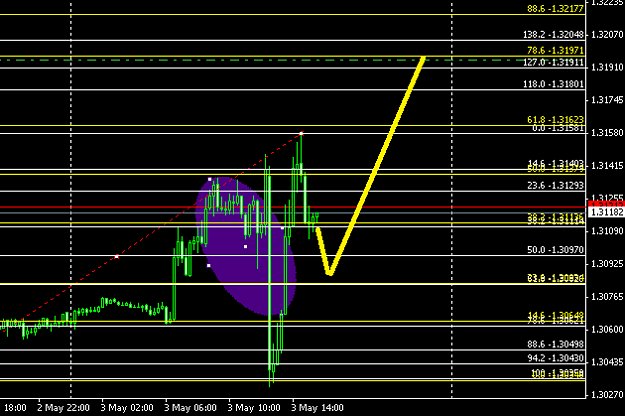625x417 pixels.
Task: Select the 88.6 -1.30498 level label
Action: tap(555, 344)
